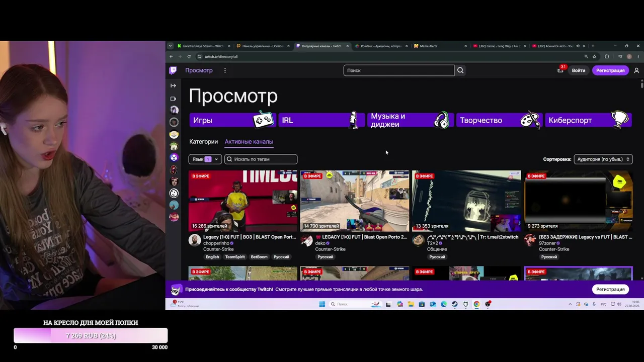
Task: Click the 97zoner channel name
Action: pos(547,243)
